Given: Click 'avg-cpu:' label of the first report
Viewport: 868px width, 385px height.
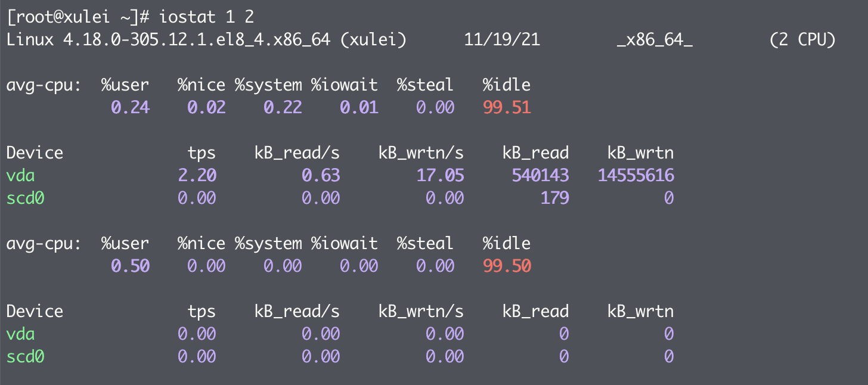Looking at the screenshot, I should coord(44,85).
